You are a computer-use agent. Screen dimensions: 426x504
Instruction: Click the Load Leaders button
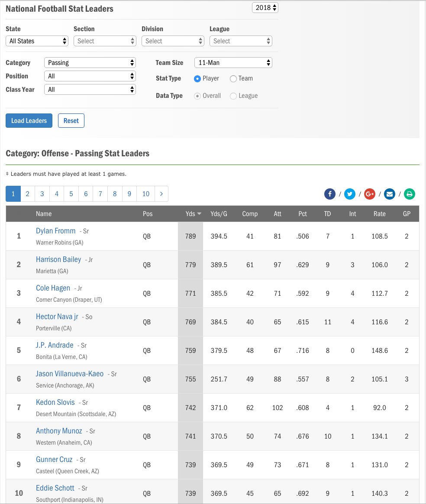click(29, 120)
